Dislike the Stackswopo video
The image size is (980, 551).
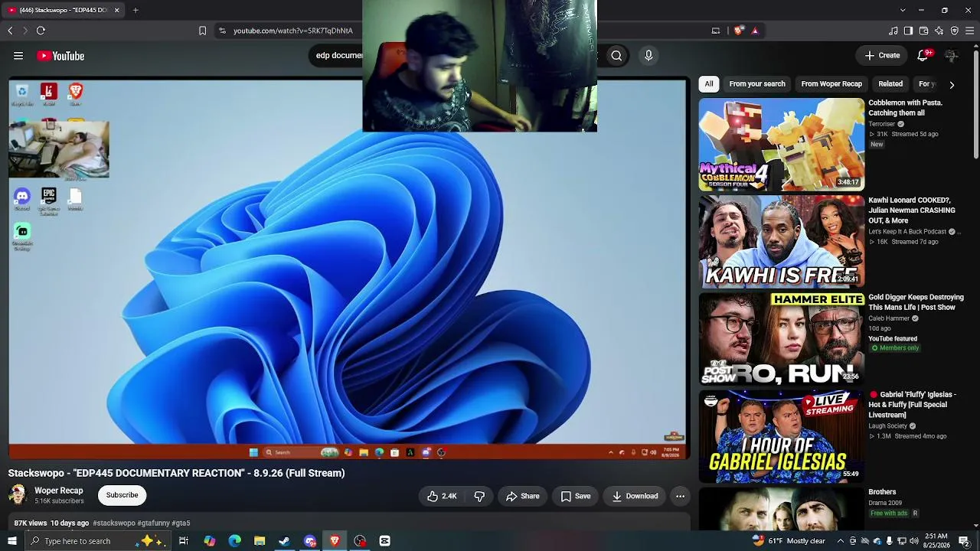point(479,496)
